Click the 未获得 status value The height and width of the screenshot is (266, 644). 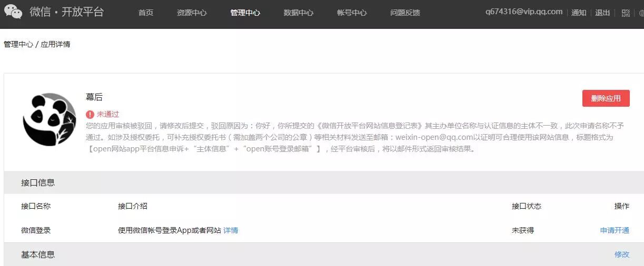pos(523,230)
